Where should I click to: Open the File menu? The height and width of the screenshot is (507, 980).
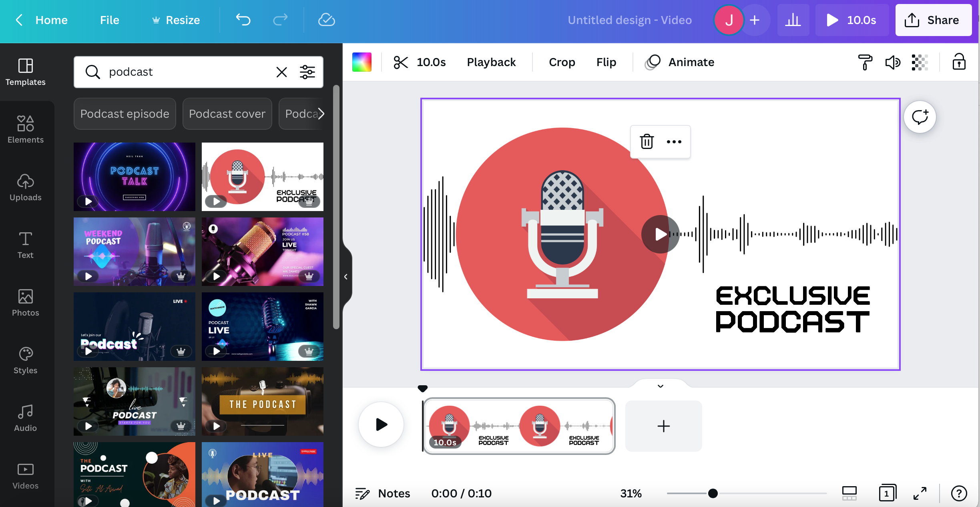109,20
